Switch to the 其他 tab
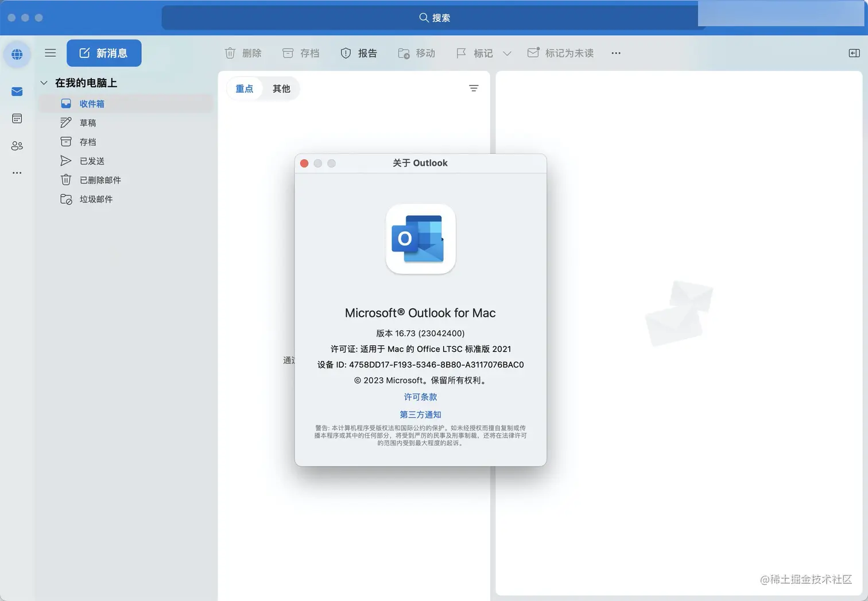 coord(281,88)
